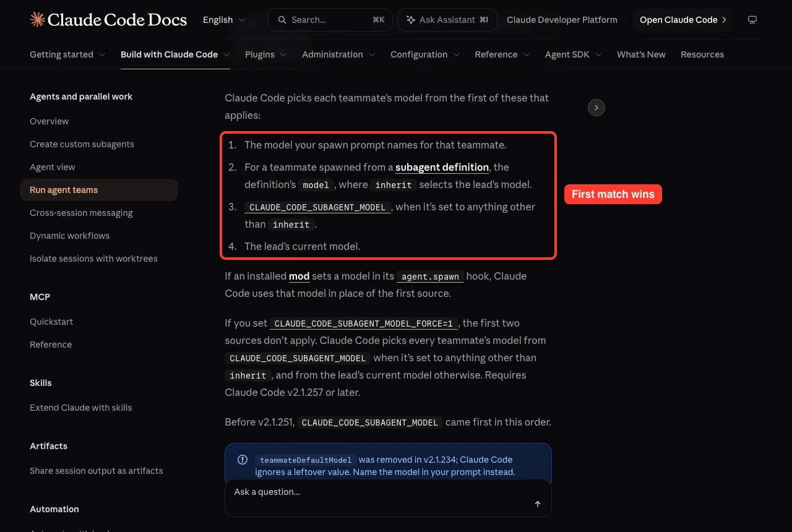The width and height of the screenshot is (792, 532).
Task: Open the Agent SDK menu
Action: coord(574,54)
